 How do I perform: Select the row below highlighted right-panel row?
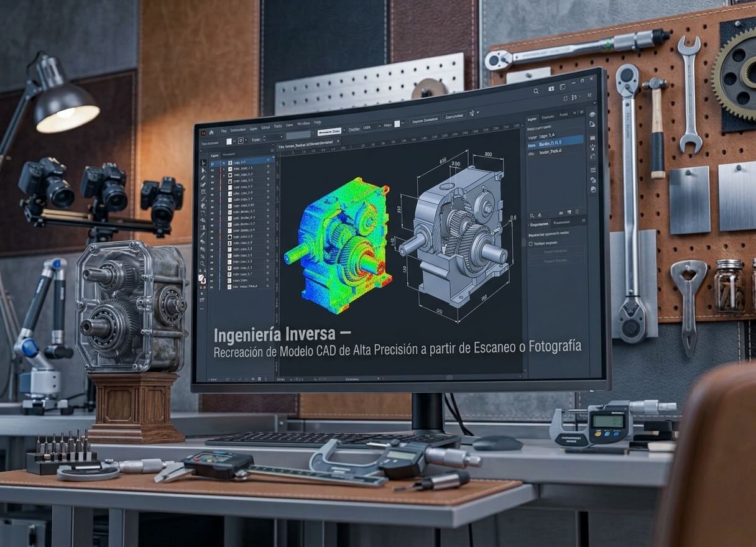pyautogui.click(x=555, y=152)
